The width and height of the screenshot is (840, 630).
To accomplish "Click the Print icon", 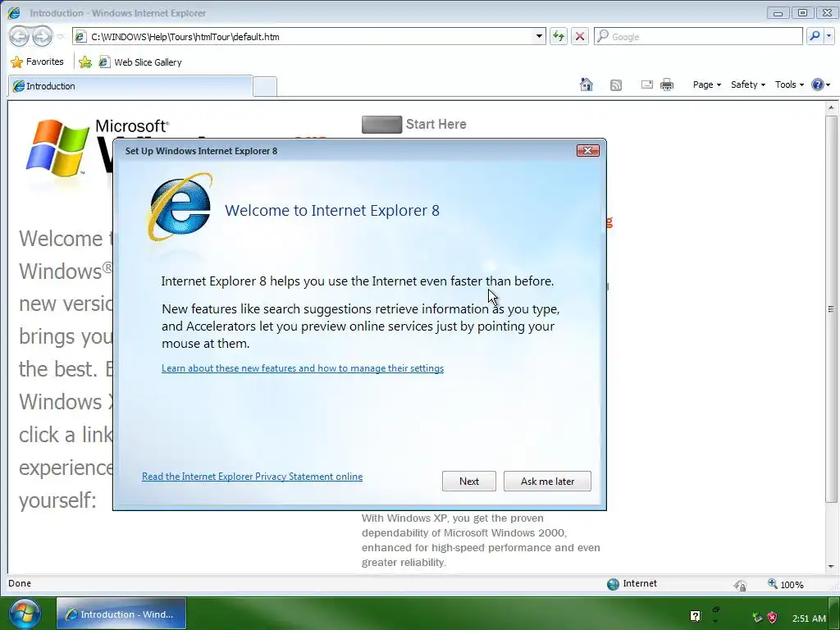I will point(667,84).
